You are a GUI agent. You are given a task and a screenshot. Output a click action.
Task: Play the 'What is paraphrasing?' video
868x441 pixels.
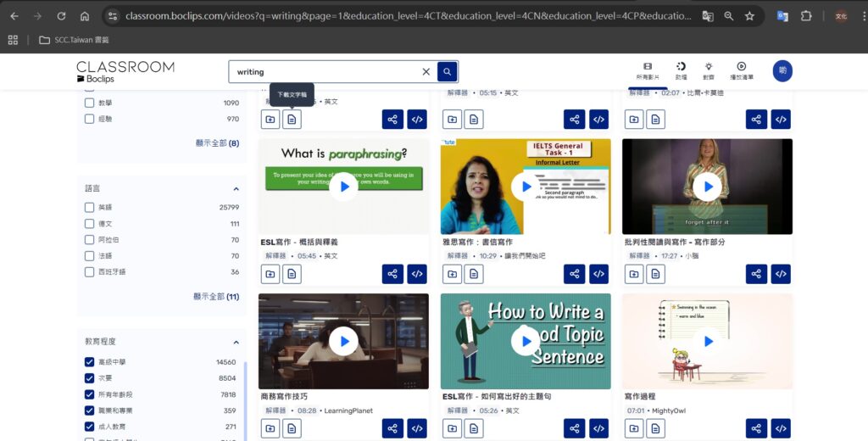click(343, 187)
